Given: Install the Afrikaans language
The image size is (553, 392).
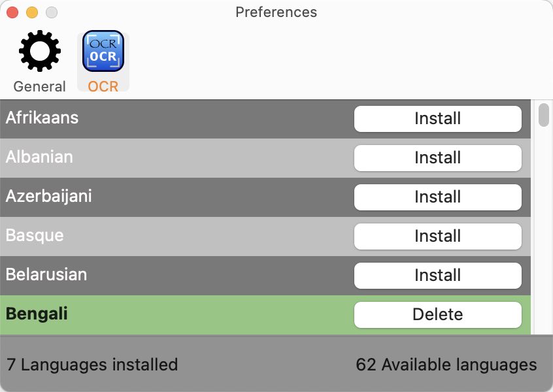Looking at the screenshot, I should [x=438, y=119].
